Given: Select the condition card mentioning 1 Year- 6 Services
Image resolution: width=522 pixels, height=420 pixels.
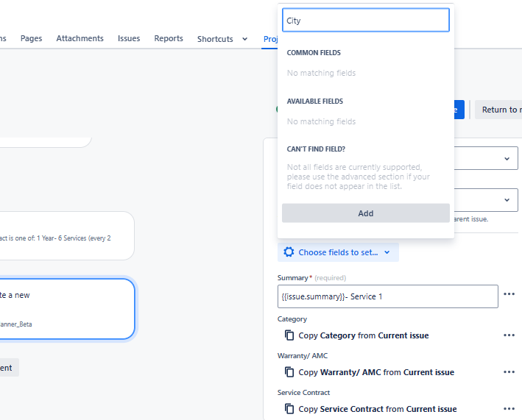Looking at the screenshot, I should pyautogui.click(x=66, y=236).
